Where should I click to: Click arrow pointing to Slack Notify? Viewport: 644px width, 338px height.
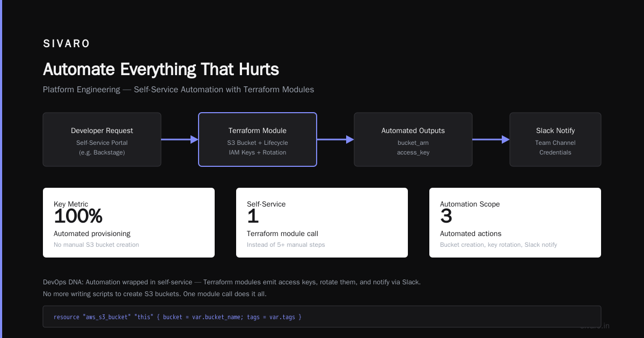[491, 139]
